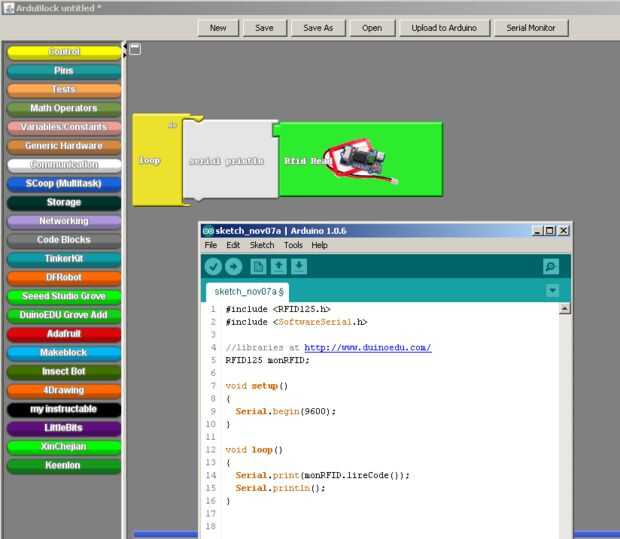Open the Math Operators drawer
The image size is (620, 539).
pyautogui.click(x=64, y=108)
